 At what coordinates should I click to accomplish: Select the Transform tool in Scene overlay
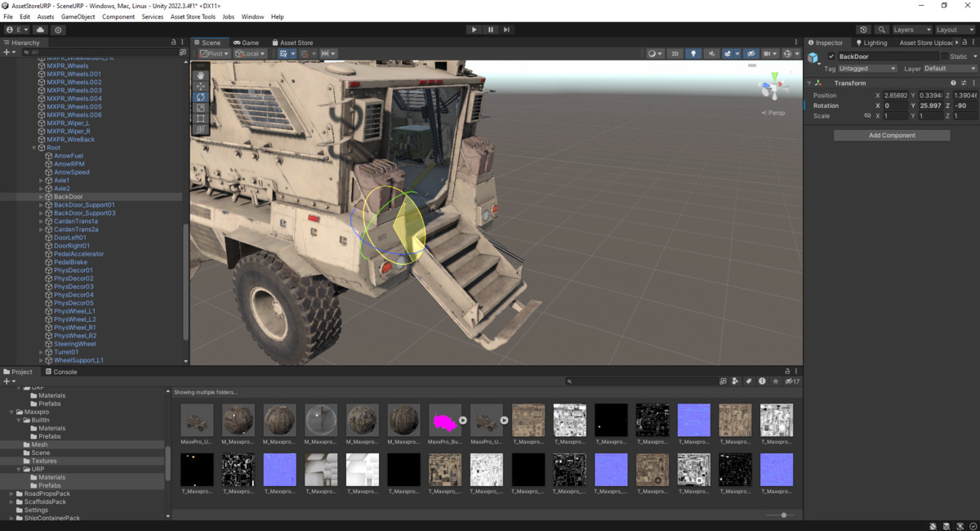(x=201, y=129)
